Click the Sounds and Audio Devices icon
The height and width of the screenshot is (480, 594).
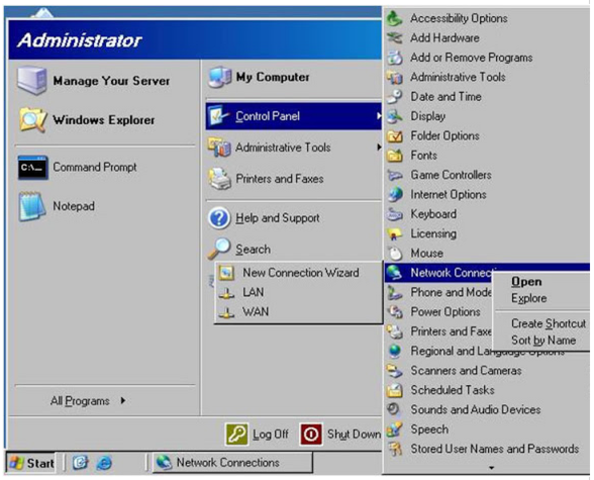coord(394,410)
